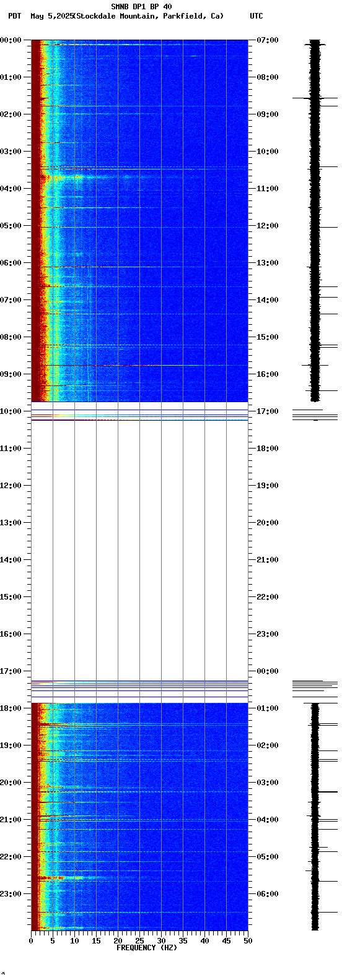Click the UTC time label '12:00' on right axis

point(267,226)
